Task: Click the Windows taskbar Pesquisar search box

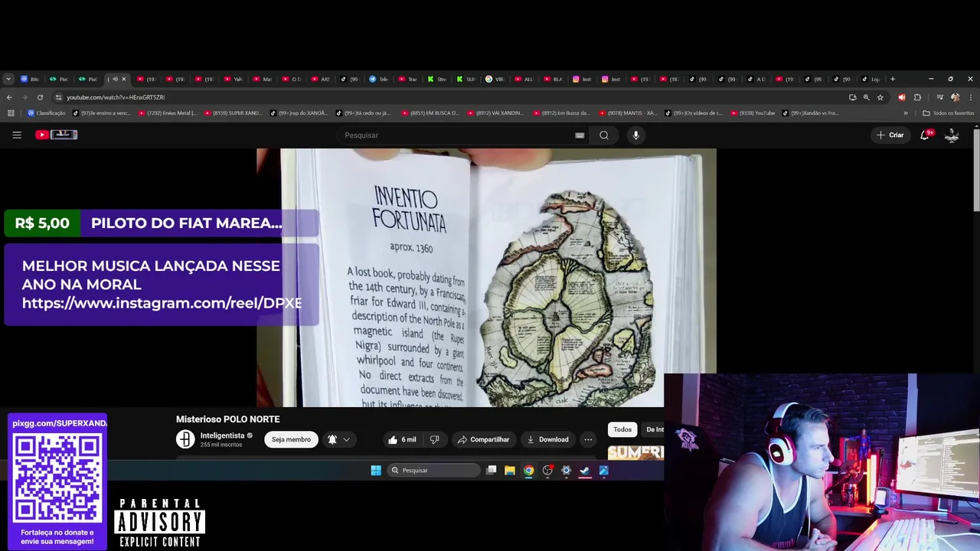Action: coord(433,471)
